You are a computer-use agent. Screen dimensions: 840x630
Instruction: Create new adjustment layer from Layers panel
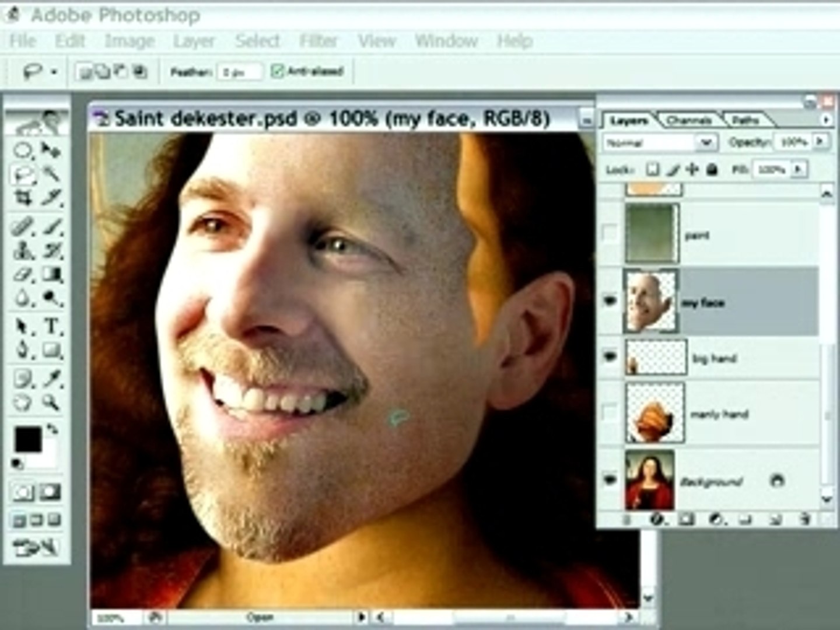717,519
